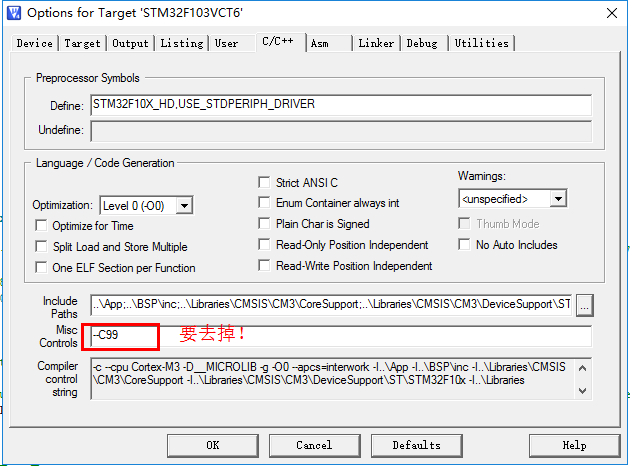Toggle Enum Container always int
The height and width of the screenshot is (467, 630).
tap(264, 203)
